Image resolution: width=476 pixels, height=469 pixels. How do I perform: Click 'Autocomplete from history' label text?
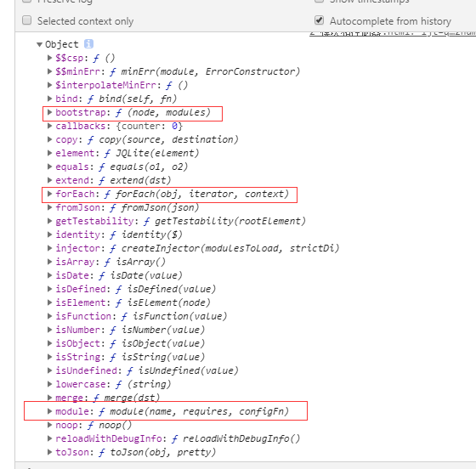(390, 21)
